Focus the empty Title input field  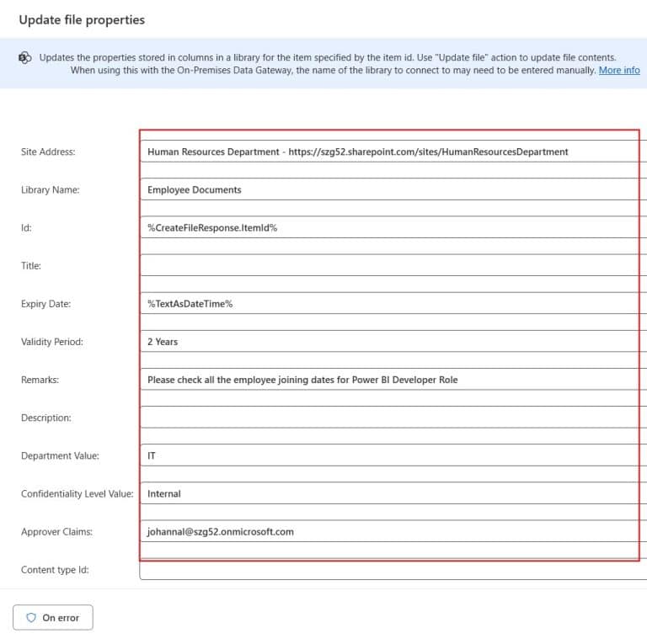point(393,265)
